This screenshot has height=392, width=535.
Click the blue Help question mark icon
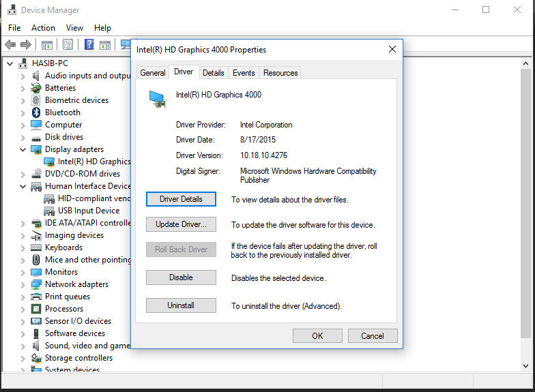point(89,44)
